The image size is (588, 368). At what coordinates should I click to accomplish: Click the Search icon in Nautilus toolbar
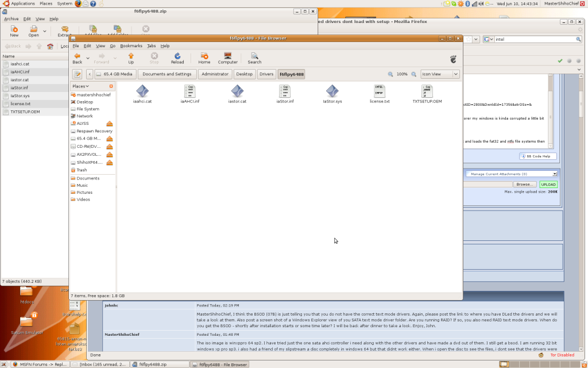pyautogui.click(x=254, y=57)
